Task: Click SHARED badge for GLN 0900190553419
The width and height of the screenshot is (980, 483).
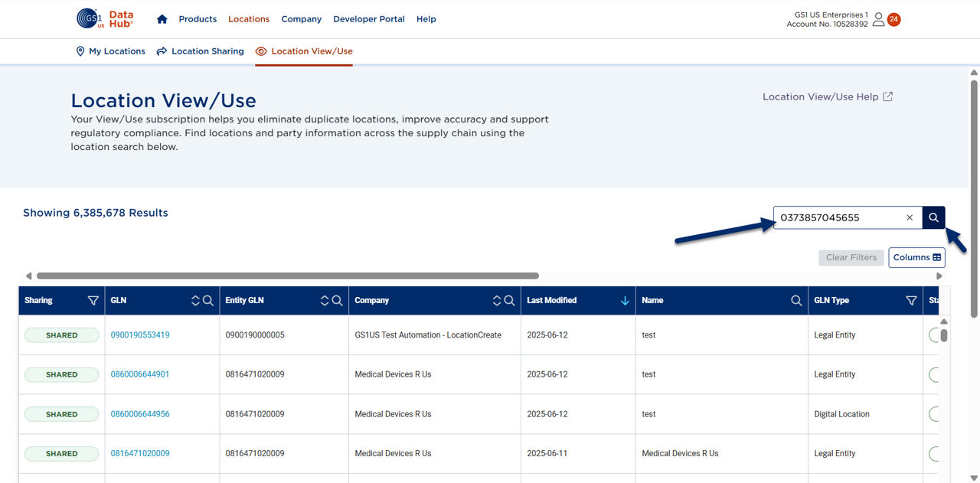Action: 61,335
